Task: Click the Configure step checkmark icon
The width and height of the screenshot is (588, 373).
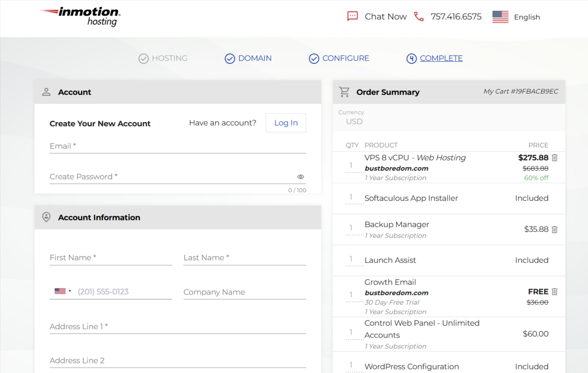Action: pyautogui.click(x=314, y=59)
